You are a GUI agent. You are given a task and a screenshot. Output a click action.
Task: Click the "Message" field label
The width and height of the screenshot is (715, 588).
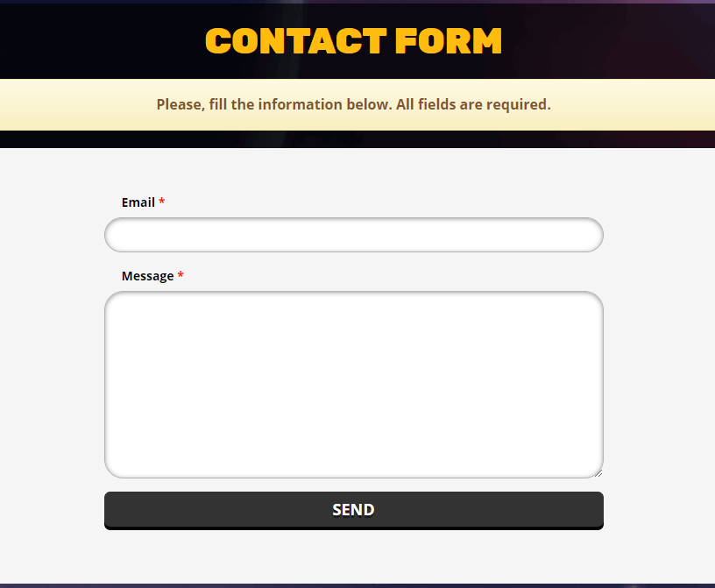tap(147, 276)
